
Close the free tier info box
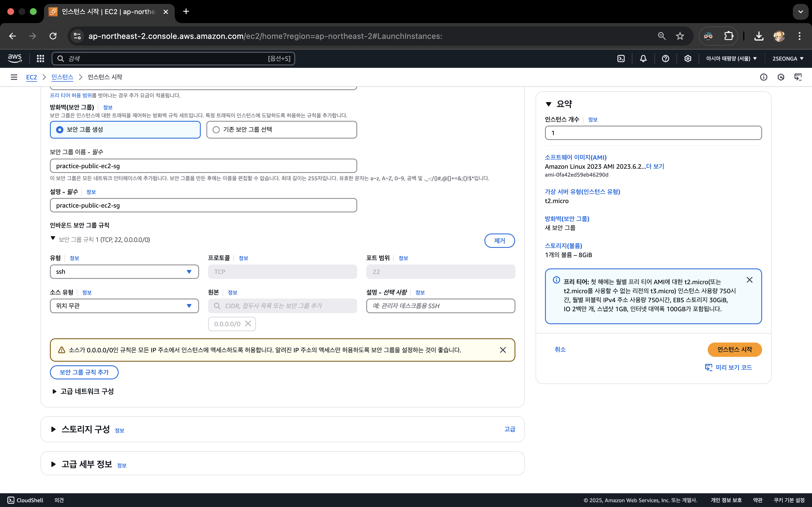tap(750, 280)
